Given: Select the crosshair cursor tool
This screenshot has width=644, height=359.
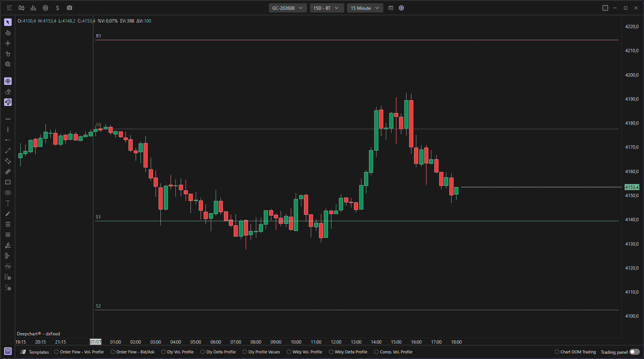Looking at the screenshot, I should click(x=8, y=43).
